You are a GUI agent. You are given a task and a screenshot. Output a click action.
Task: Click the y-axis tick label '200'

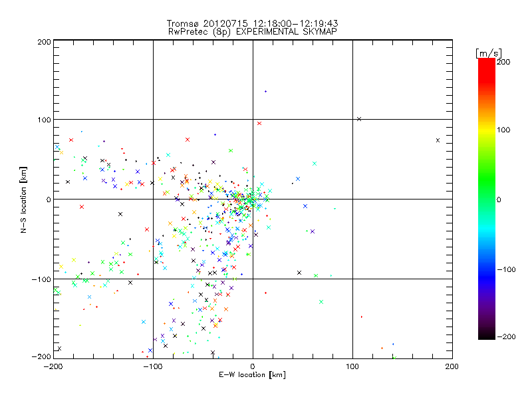tap(44, 42)
